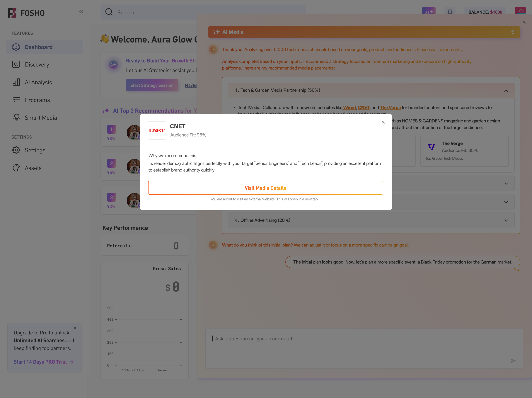The height and width of the screenshot is (398, 532).
Task: Collapse the sidebar with double-chevron icon
Action: coord(81,12)
